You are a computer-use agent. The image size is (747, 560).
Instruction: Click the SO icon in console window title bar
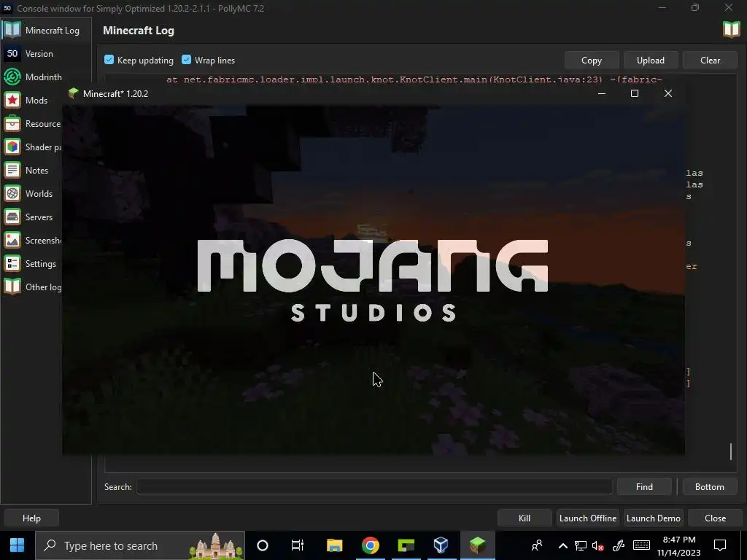click(7, 8)
